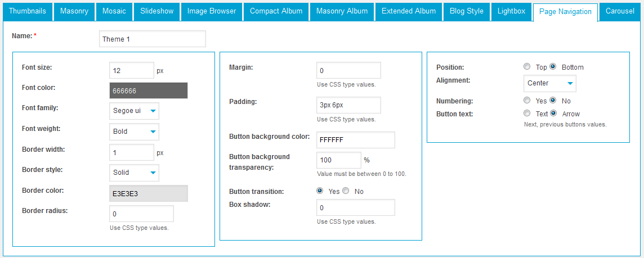Open the Alignment dropdown

click(x=549, y=83)
